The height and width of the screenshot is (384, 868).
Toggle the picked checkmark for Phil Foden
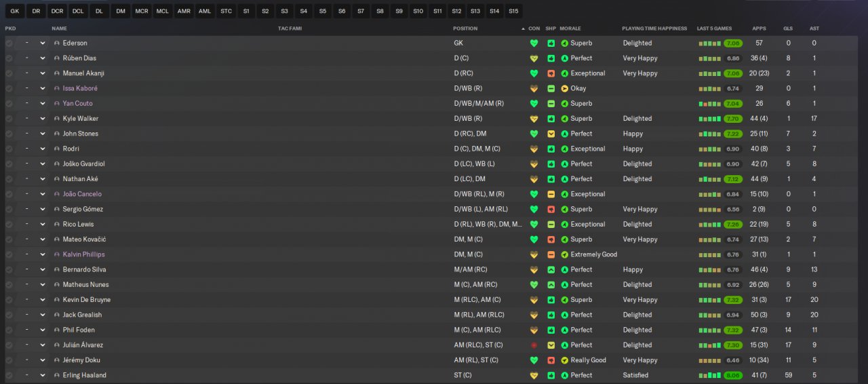pyautogui.click(x=9, y=330)
